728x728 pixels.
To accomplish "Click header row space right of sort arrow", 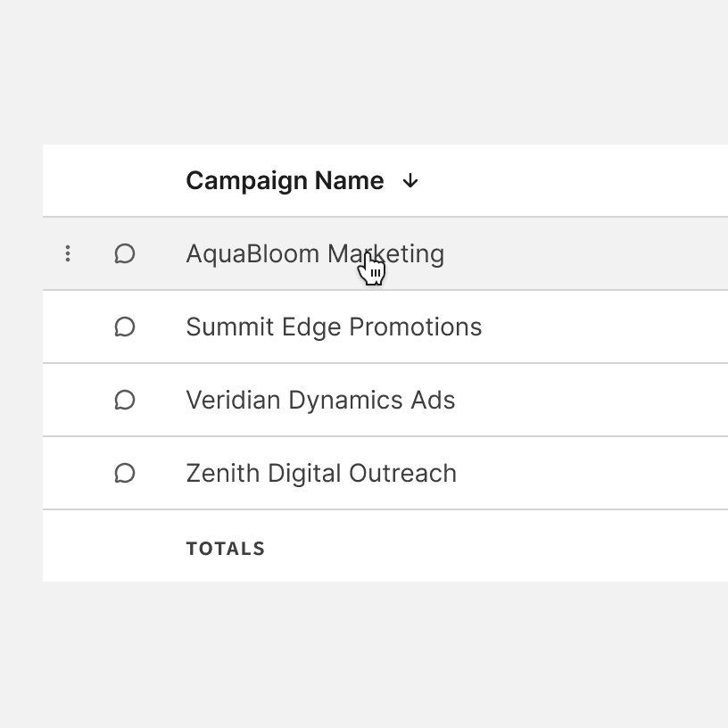I will click(x=571, y=181).
